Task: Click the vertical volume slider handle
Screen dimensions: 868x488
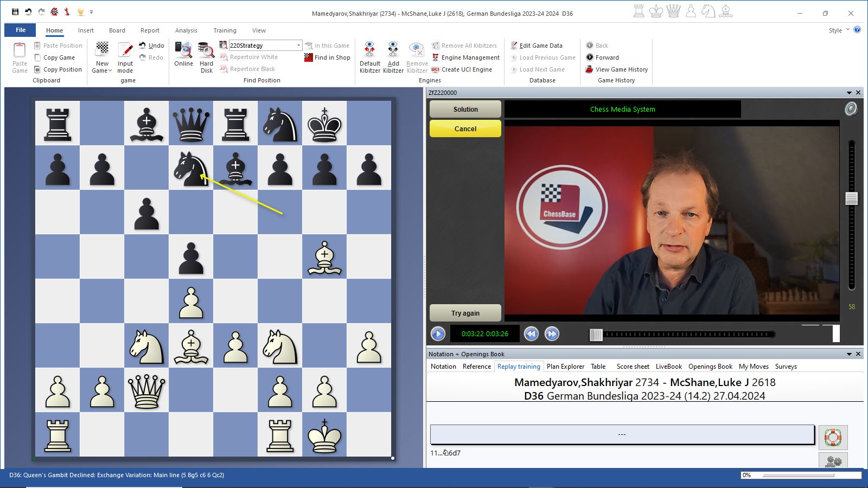Action: click(x=851, y=199)
